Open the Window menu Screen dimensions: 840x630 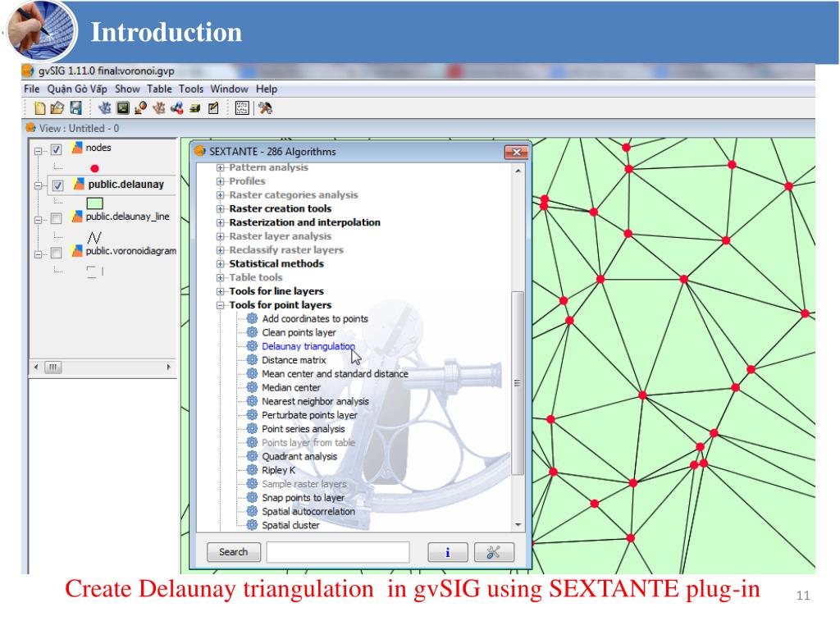[230, 89]
